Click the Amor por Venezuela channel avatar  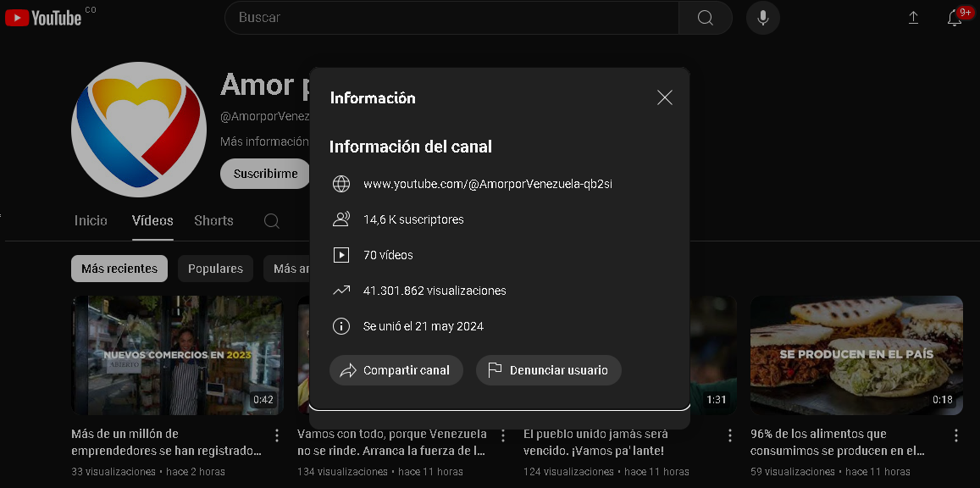coord(139,130)
